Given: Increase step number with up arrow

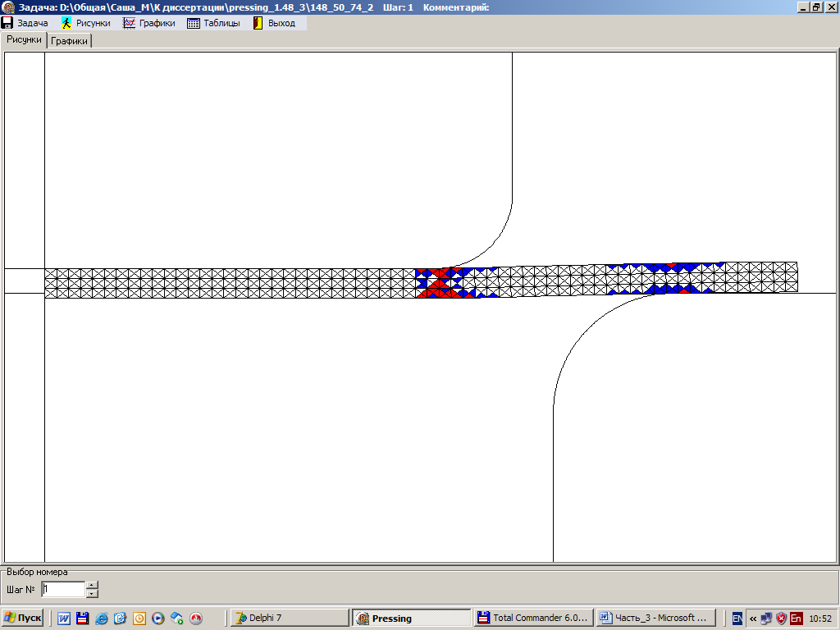Looking at the screenshot, I should tap(92, 585).
